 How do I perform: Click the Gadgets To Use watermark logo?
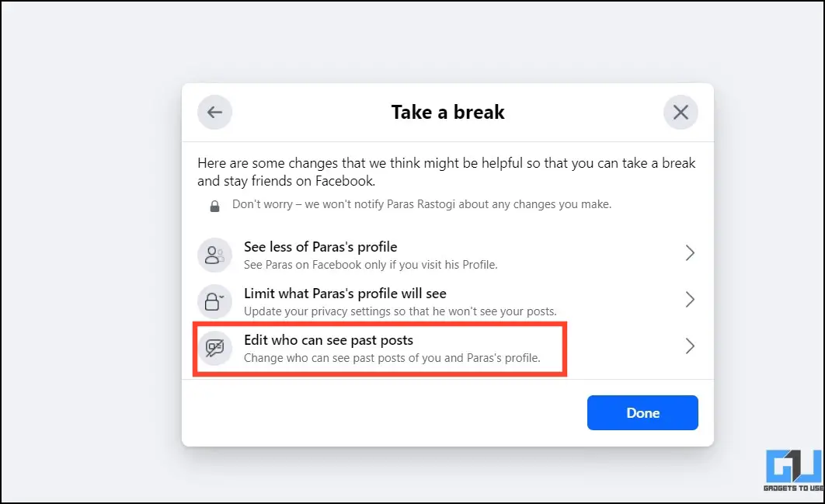793,470
